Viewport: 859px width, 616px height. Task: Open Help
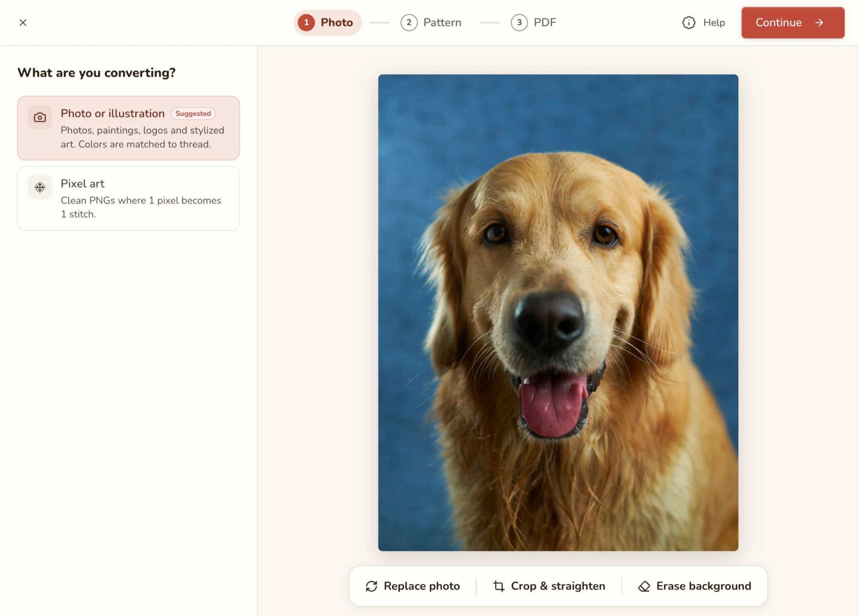click(x=704, y=22)
